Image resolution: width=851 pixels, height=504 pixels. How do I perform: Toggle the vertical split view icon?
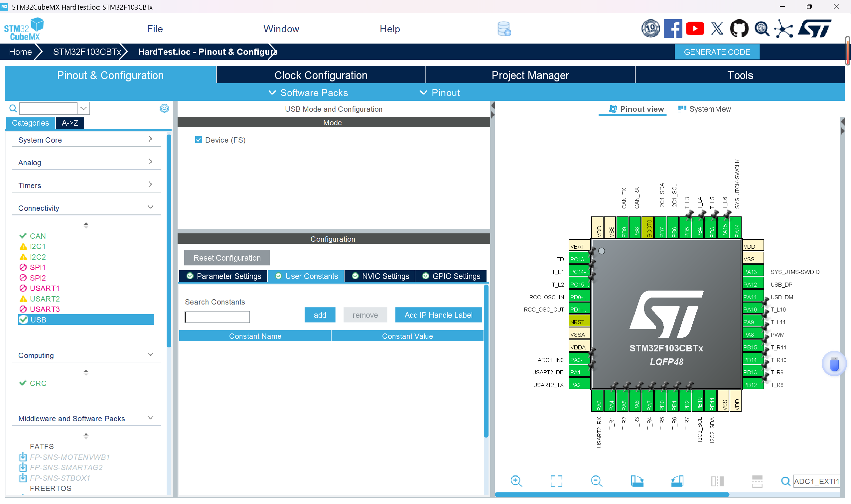coord(717,481)
